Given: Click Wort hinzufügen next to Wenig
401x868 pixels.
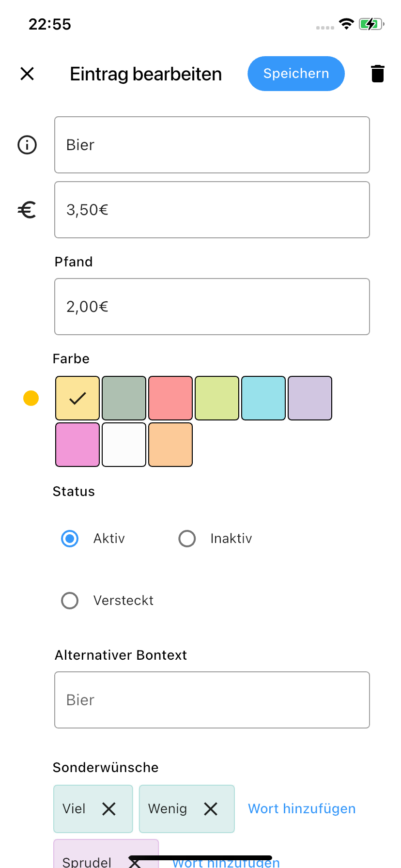Looking at the screenshot, I should (x=302, y=808).
